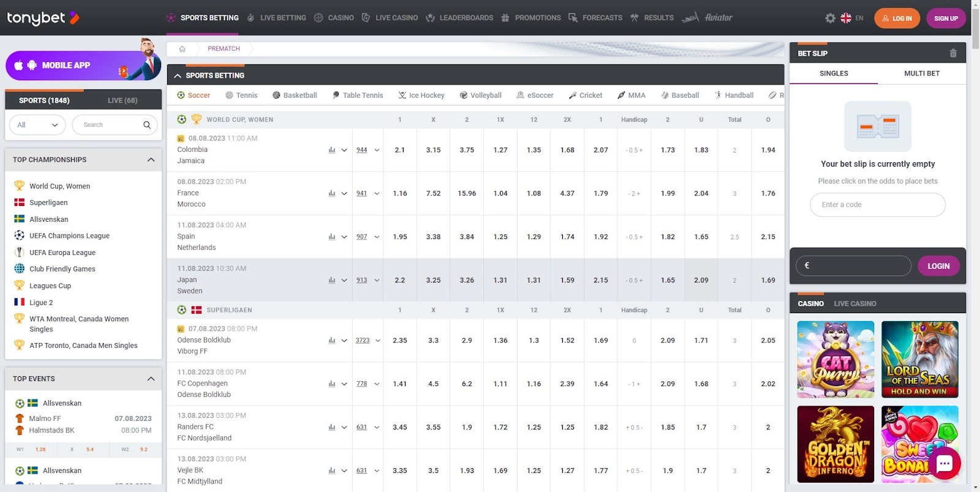This screenshot has width=980, height=492.
Task: Open the All filter dropdown
Action: pyautogui.click(x=37, y=125)
